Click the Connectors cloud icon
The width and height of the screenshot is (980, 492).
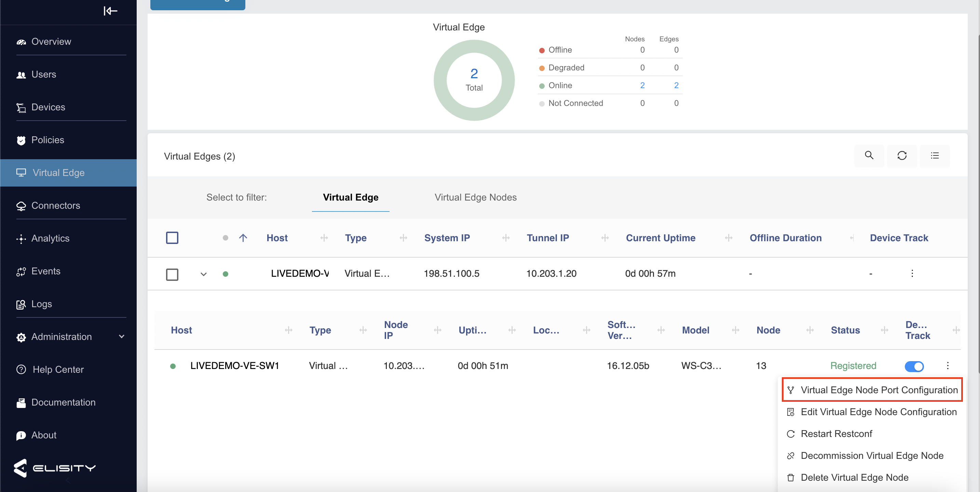[x=21, y=206]
